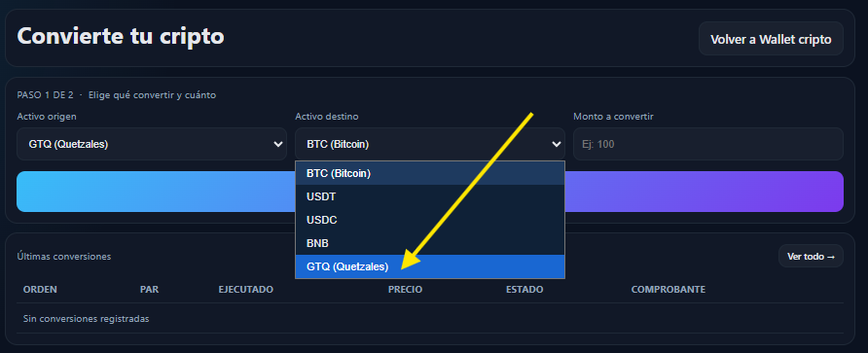Click the Convierte tu cripto heading

121,37
